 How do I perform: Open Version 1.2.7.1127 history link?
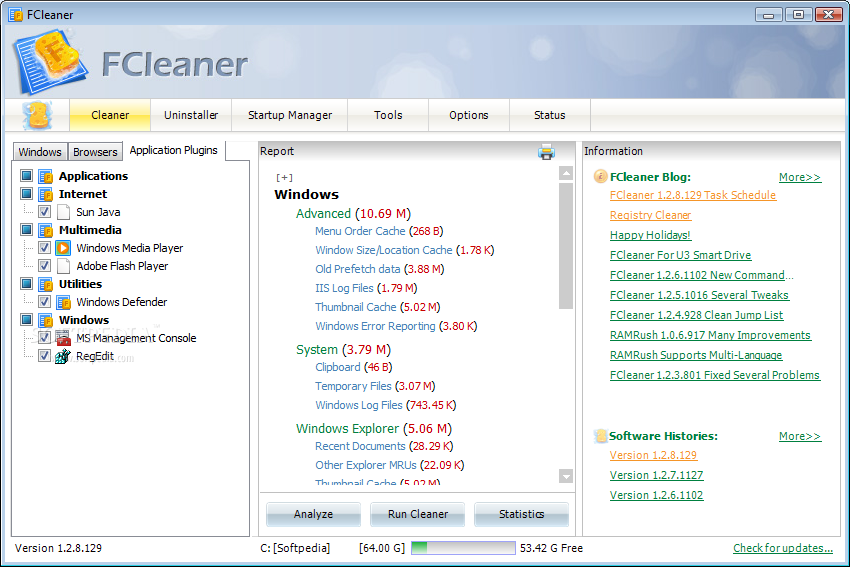click(656, 475)
